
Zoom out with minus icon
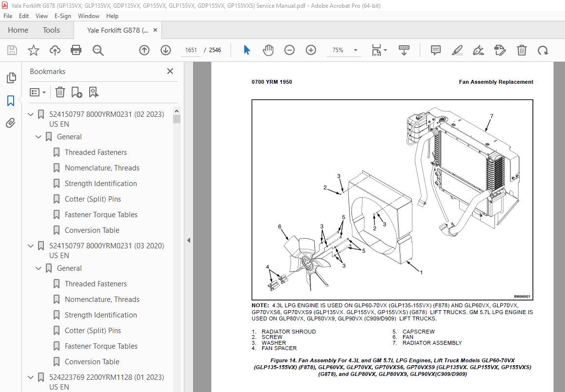click(290, 50)
